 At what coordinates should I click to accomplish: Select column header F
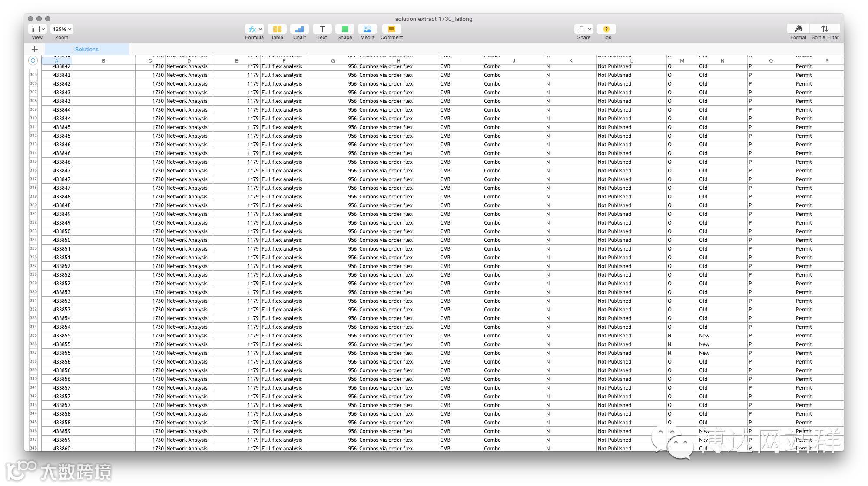(284, 61)
